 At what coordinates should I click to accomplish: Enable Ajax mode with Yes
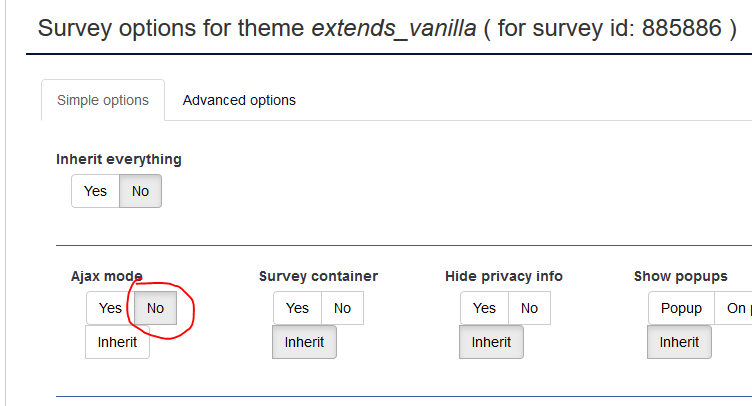point(110,308)
